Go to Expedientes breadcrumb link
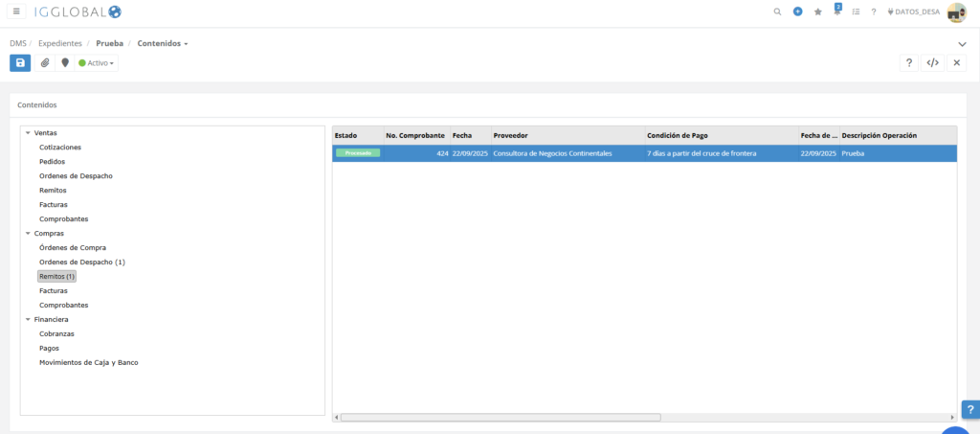The height and width of the screenshot is (434, 980). point(60,43)
